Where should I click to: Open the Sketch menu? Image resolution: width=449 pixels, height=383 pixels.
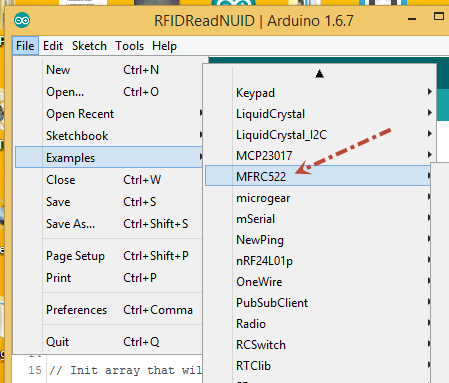pos(89,46)
